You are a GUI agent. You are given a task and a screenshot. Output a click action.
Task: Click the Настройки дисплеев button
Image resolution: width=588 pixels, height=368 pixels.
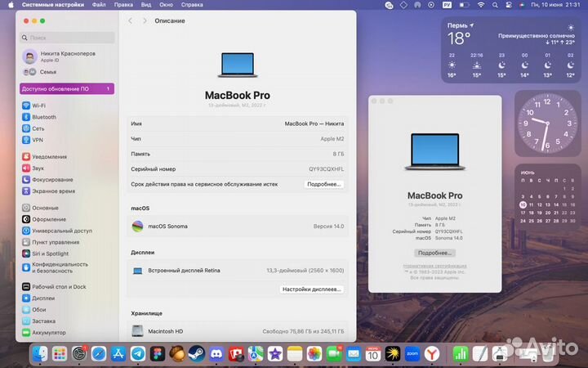pos(312,289)
